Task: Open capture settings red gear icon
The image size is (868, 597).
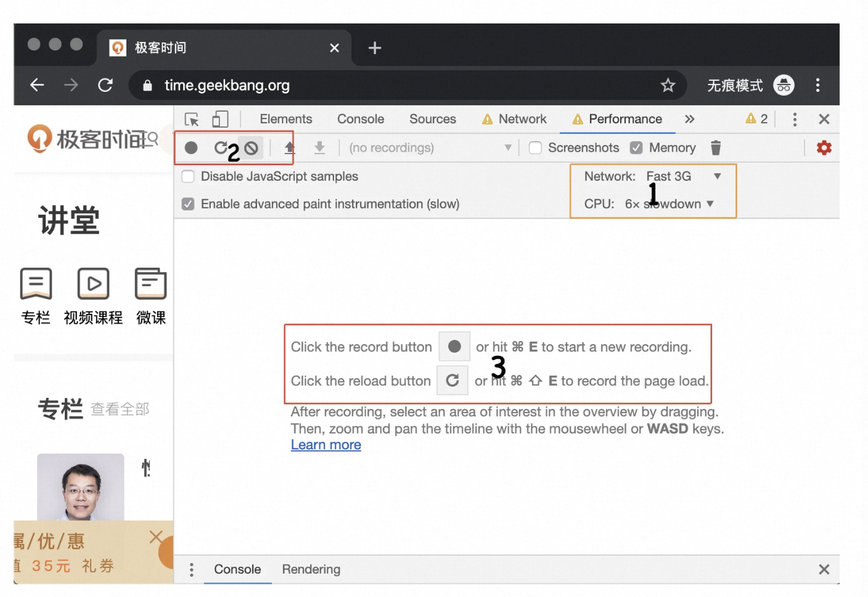Action: [x=824, y=147]
